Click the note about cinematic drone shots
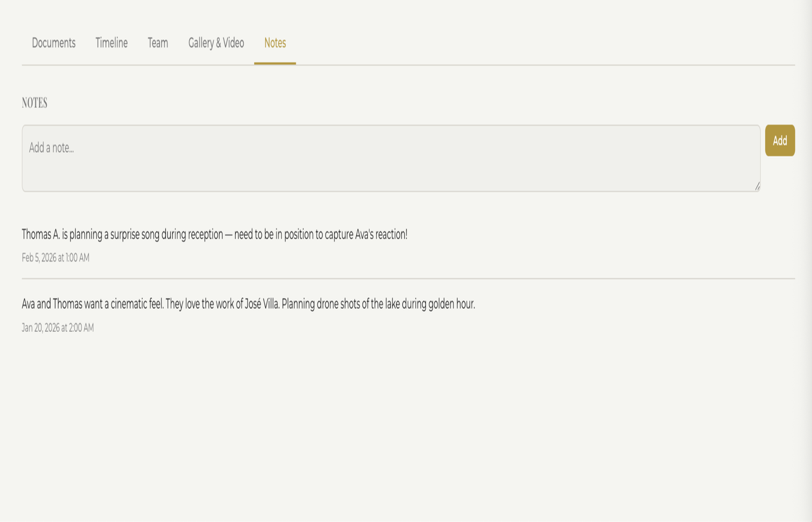Viewport: 812px width, 522px height. click(249, 304)
